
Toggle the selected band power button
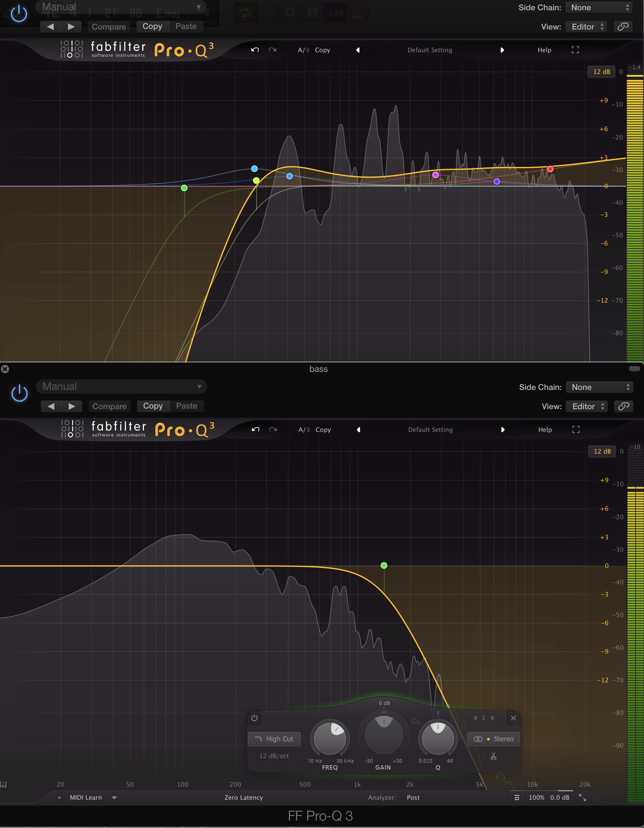click(254, 718)
